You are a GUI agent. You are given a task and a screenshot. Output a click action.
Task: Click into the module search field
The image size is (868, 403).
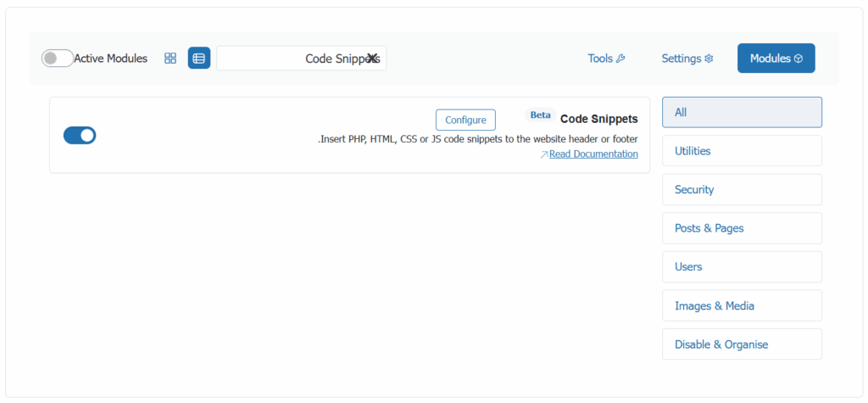[301, 59]
